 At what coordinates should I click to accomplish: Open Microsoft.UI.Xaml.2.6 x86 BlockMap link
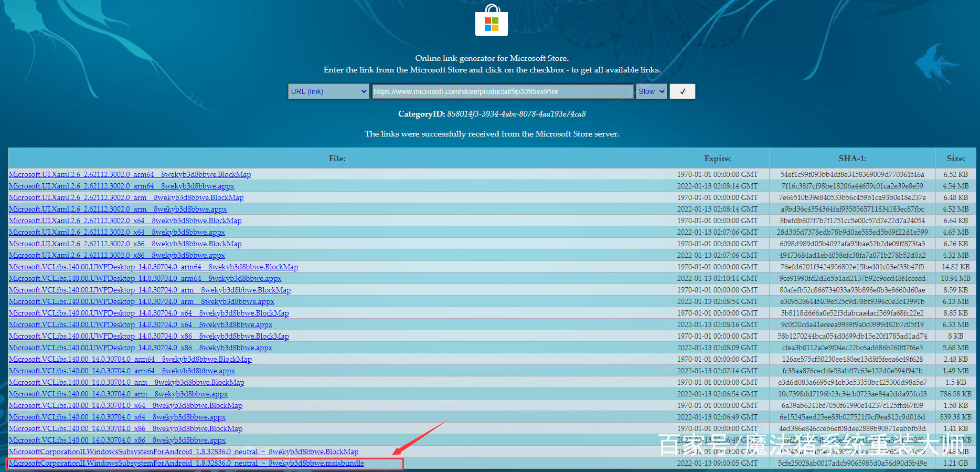pyautogui.click(x=125, y=244)
